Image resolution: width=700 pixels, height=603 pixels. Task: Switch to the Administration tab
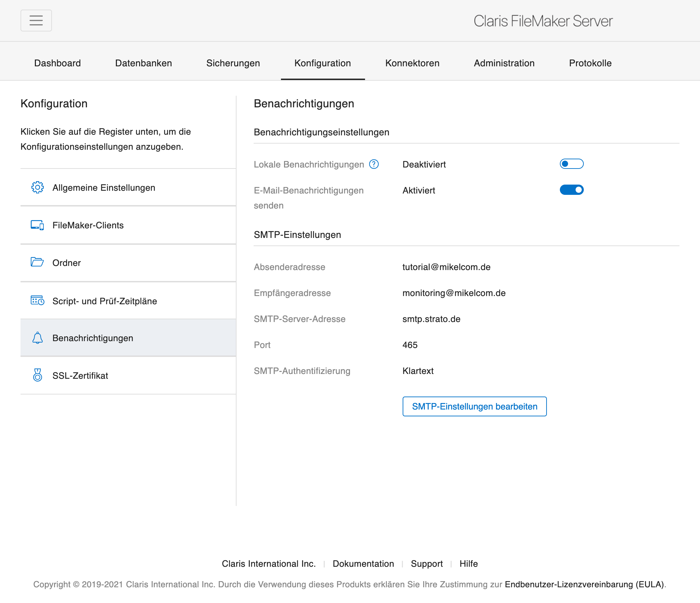[x=504, y=63]
